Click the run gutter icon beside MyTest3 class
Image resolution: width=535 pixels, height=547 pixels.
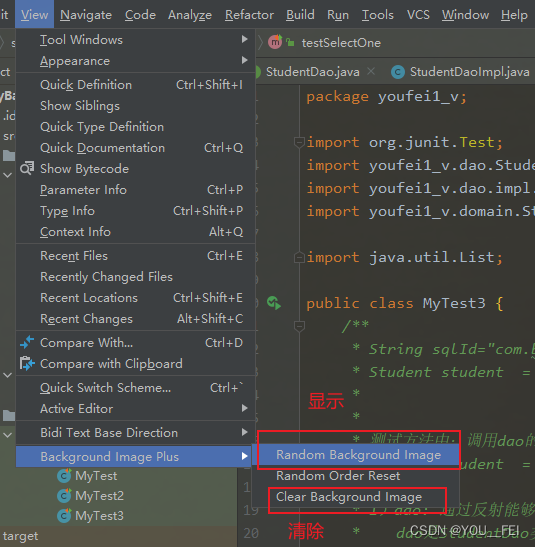tap(274, 303)
